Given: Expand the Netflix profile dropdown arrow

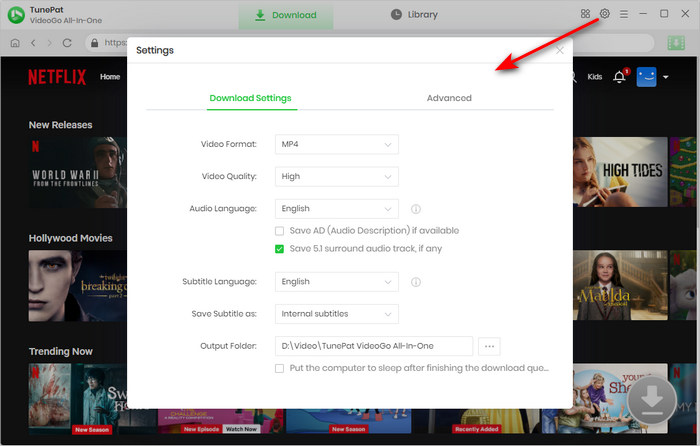Looking at the screenshot, I should 666,77.
